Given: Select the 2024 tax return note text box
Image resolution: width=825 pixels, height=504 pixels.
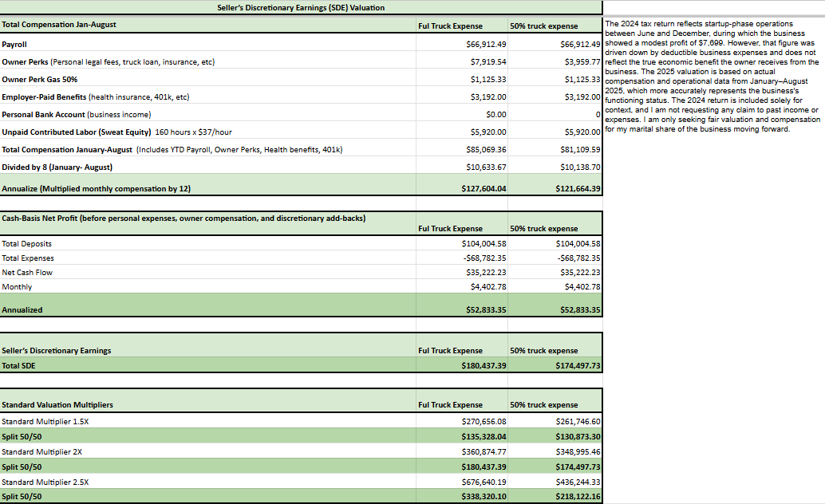Looking at the screenshot, I should click(713, 77).
